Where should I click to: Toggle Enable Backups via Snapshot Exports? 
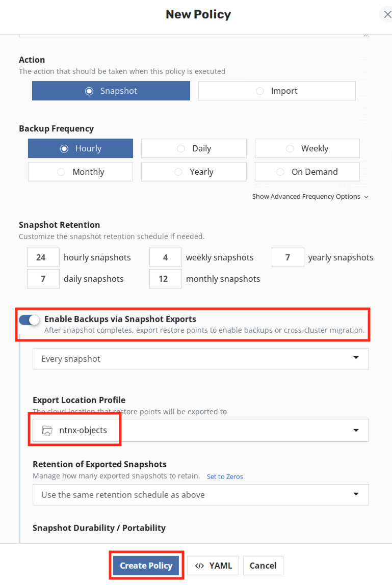click(x=29, y=320)
